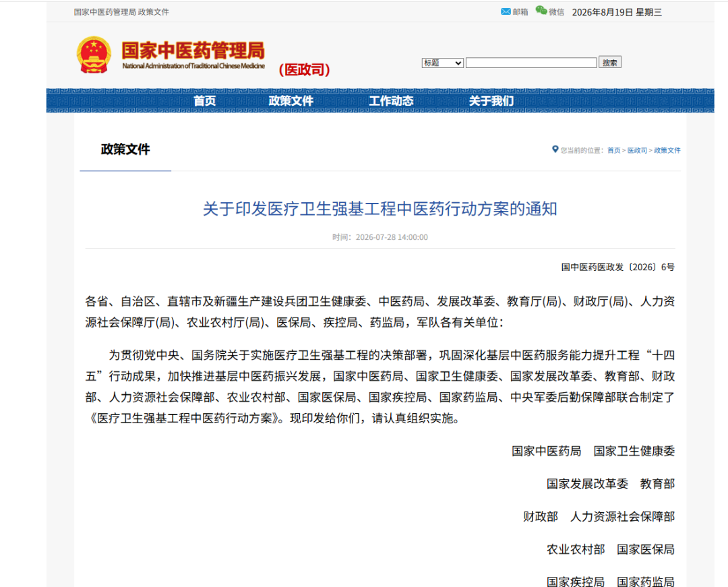Click the location pin breadcrumb icon
Image resolution: width=728 pixels, height=587 pixels.
point(555,150)
